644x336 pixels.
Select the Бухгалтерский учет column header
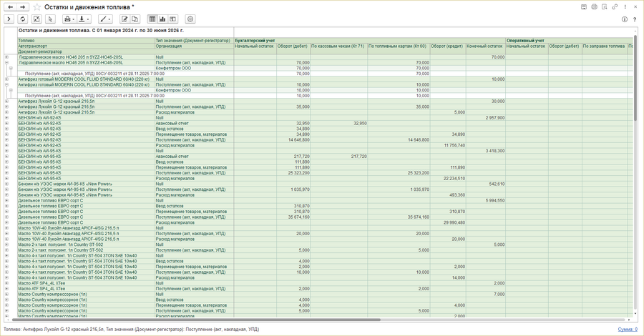click(x=370, y=41)
